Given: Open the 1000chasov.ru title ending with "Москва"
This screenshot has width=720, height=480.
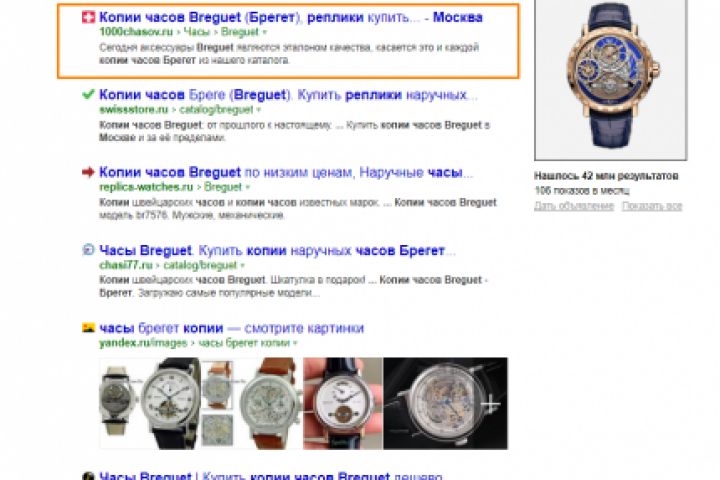Looking at the screenshot, I should tap(291, 17).
